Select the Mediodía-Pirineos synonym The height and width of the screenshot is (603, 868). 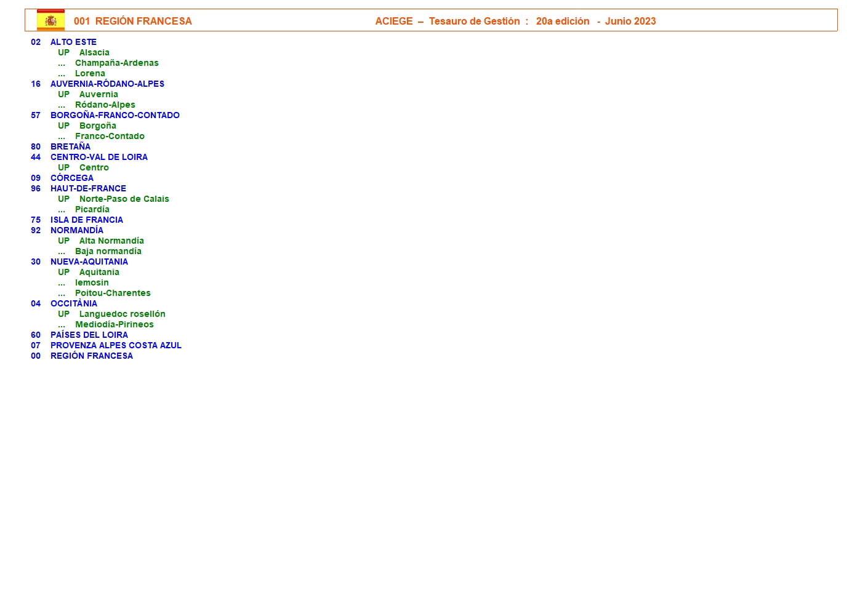pyautogui.click(x=114, y=324)
